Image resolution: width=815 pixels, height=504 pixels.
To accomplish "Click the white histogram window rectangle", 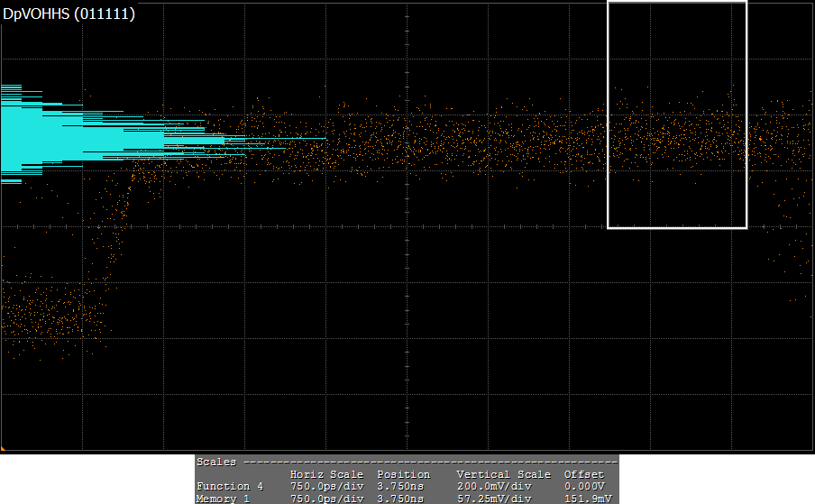I will (677, 227).
